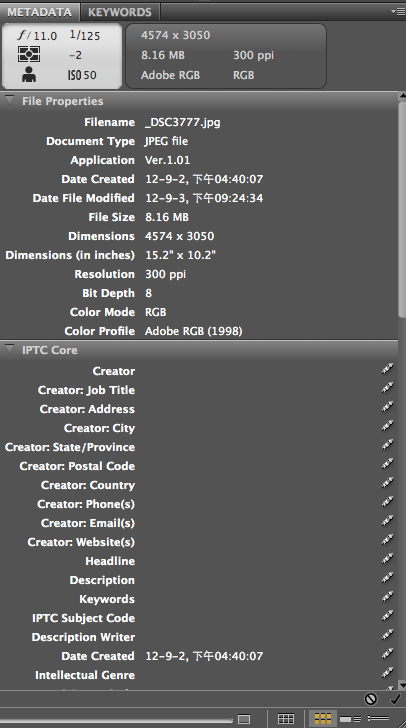The width and height of the screenshot is (406, 728).
Task: Switch to list view icon
Action: [x=379, y=719]
